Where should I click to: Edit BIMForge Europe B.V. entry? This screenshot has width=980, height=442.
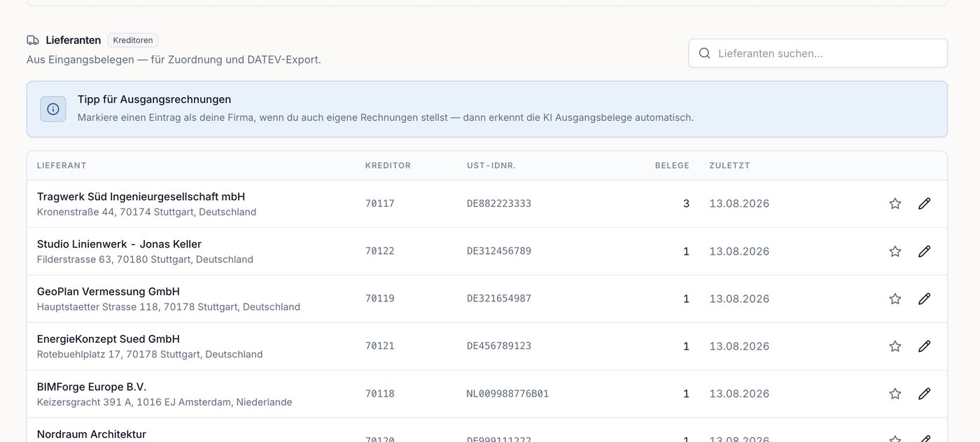(924, 394)
